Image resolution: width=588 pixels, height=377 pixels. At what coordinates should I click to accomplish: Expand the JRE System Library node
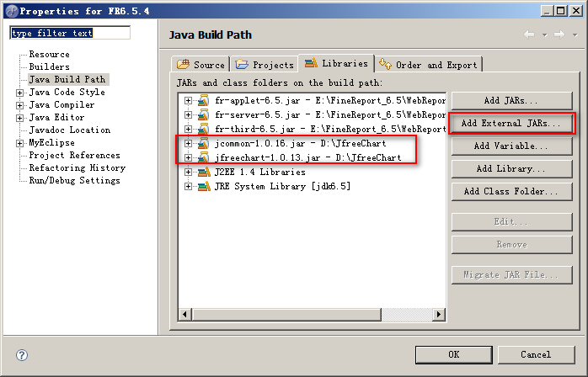click(188, 186)
